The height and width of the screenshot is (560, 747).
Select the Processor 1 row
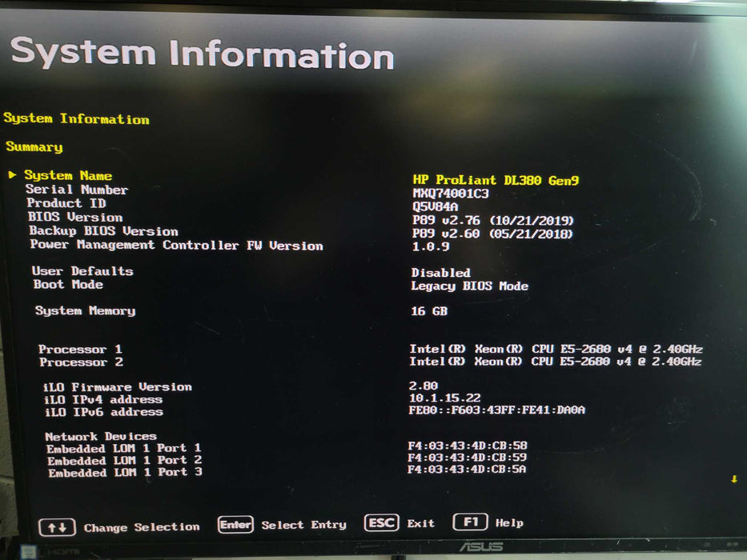click(80, 350)
